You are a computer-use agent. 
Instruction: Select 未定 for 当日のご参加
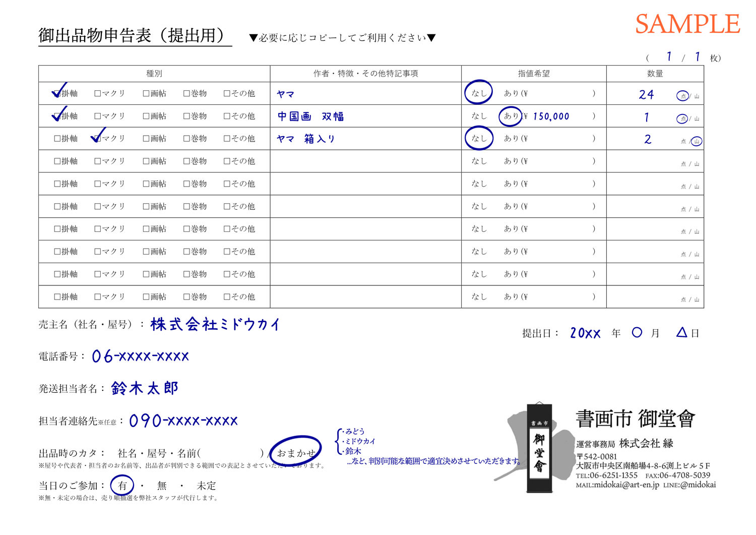(x=206, y=486)
